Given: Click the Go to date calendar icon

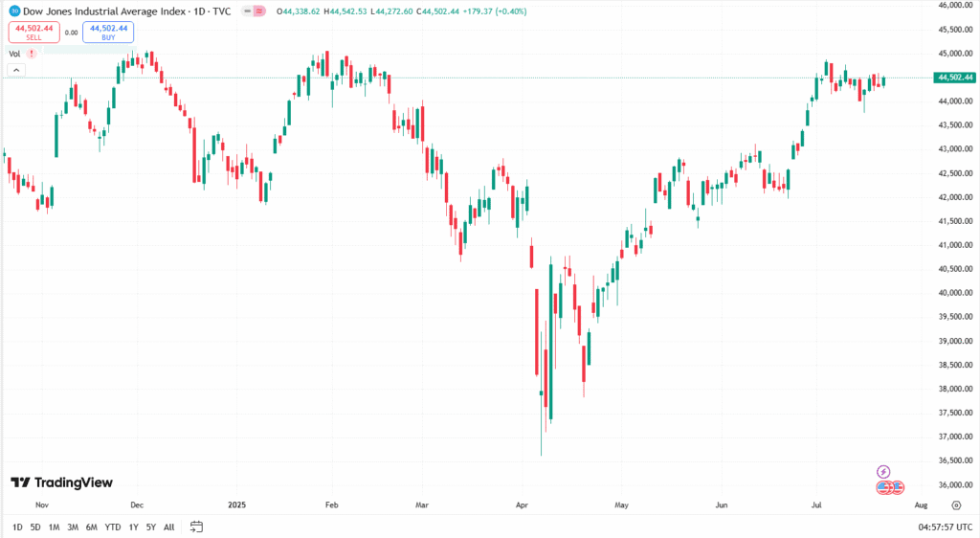Looking at the screenshot, I should click(197, 527).
